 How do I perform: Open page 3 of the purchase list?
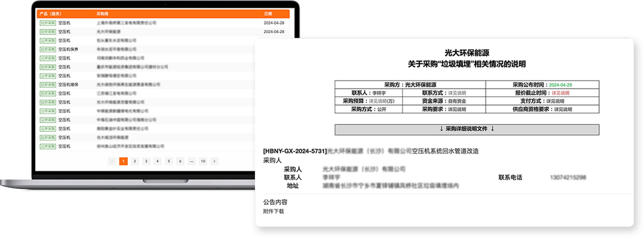(146, 161)
